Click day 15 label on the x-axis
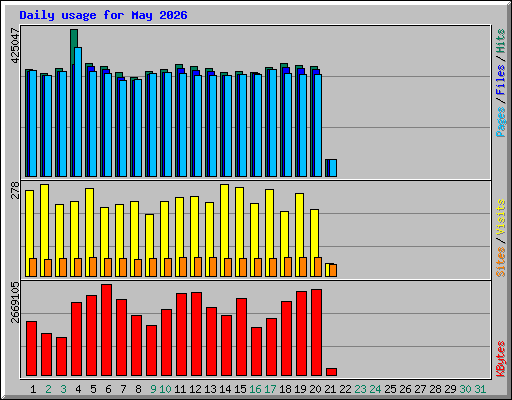Screen dimensions: 512x400 coord(240,389)
